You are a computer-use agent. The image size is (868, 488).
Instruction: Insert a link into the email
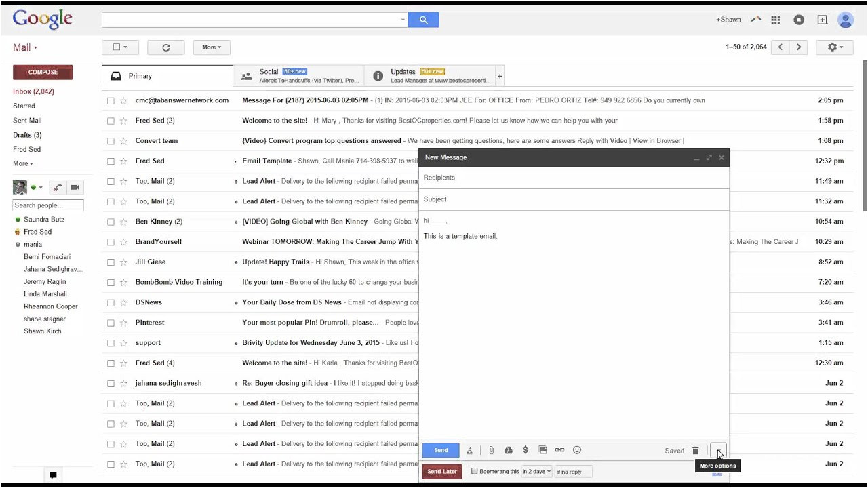[x=559, y=449]
